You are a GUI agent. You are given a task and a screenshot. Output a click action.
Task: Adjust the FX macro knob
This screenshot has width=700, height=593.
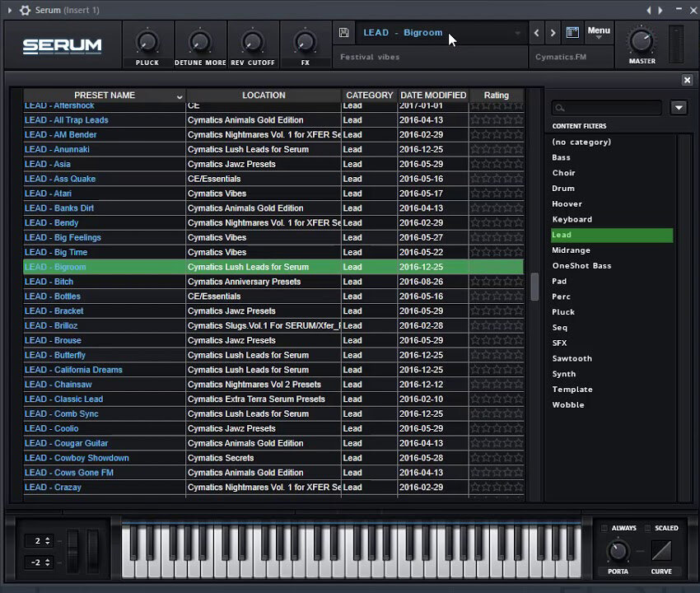point(306,42)
